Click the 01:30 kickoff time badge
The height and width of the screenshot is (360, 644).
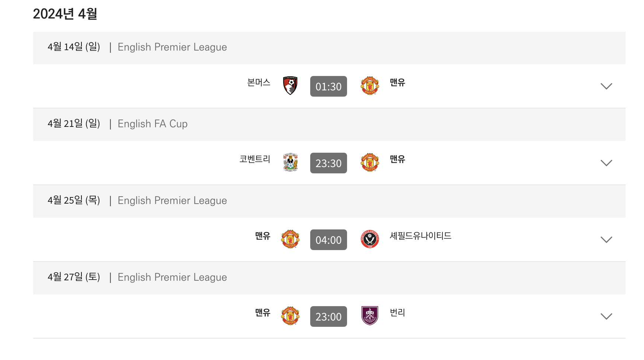click(x=329, y=86)
